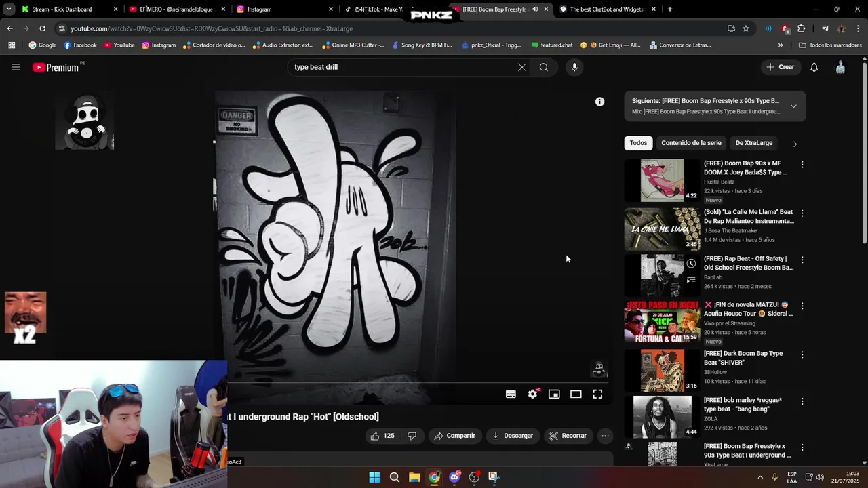Reload the current page
The image size is (868, 488).
tap(42, 28)
